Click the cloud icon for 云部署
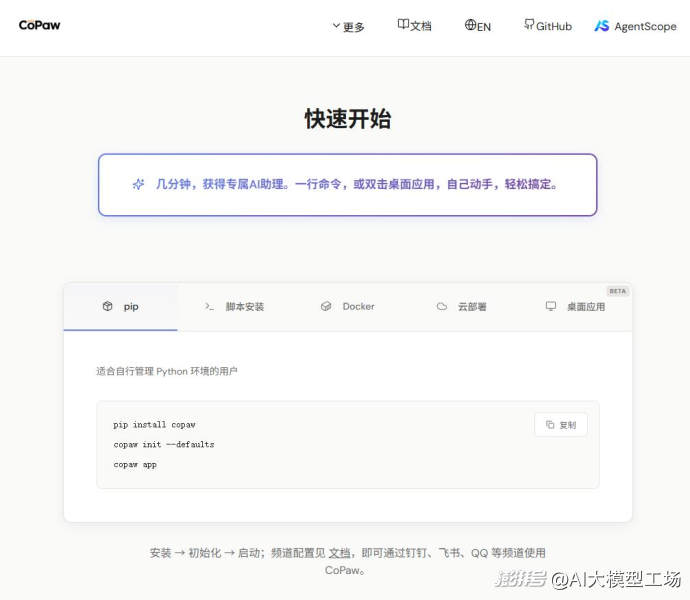 442,306
